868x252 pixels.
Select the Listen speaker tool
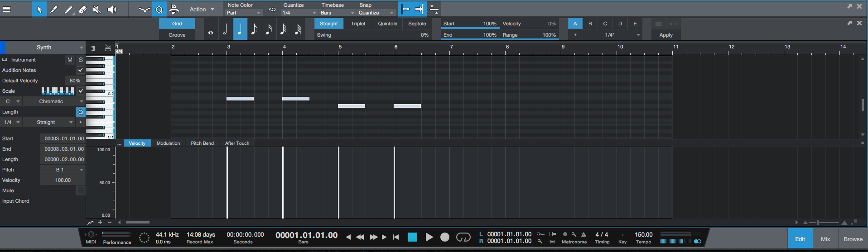111,10
